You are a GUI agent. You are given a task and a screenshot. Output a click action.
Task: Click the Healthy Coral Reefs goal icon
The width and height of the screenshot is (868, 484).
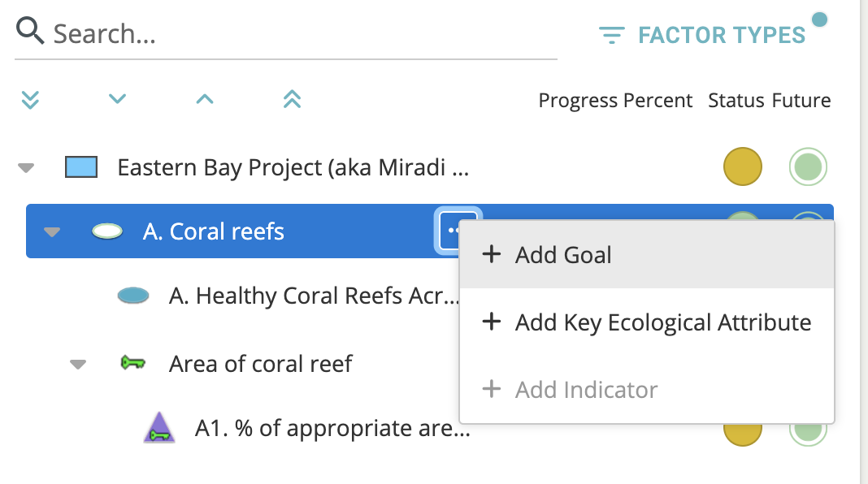coord(133,296)
